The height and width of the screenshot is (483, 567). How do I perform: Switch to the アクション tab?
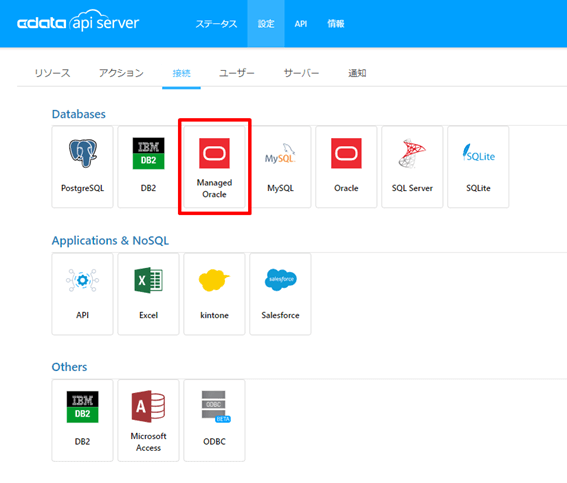[x=122, y=73]
